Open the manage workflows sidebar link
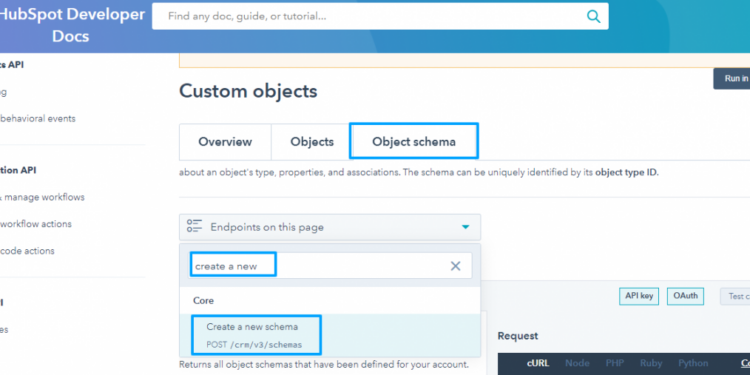 (x=43, y=197)
